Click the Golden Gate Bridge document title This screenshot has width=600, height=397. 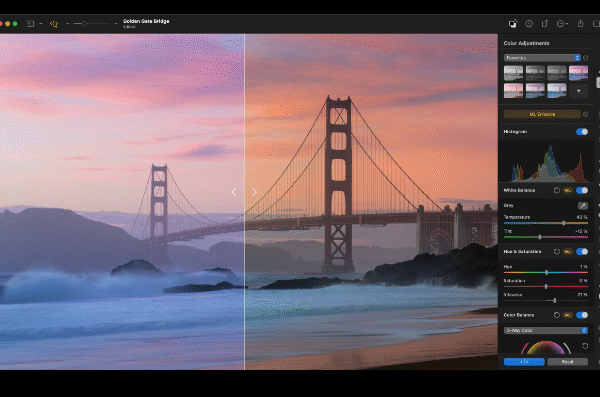coord(146,21)
